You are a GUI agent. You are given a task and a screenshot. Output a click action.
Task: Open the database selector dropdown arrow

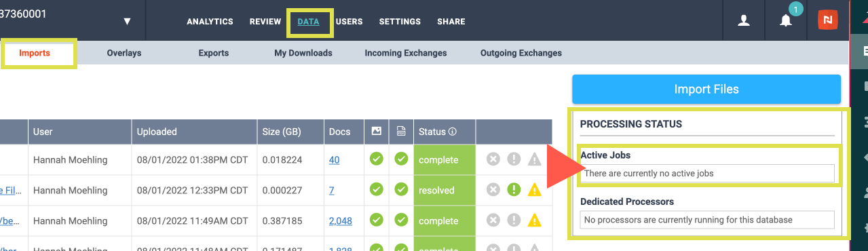pyautogui.click(x=127, y=22)
